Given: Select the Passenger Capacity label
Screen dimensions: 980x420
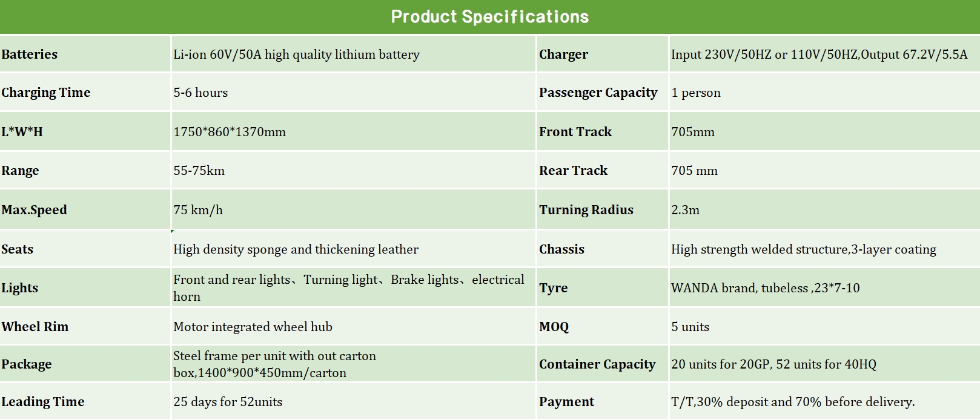Looking at the screenshot, I should click(598, 93).
